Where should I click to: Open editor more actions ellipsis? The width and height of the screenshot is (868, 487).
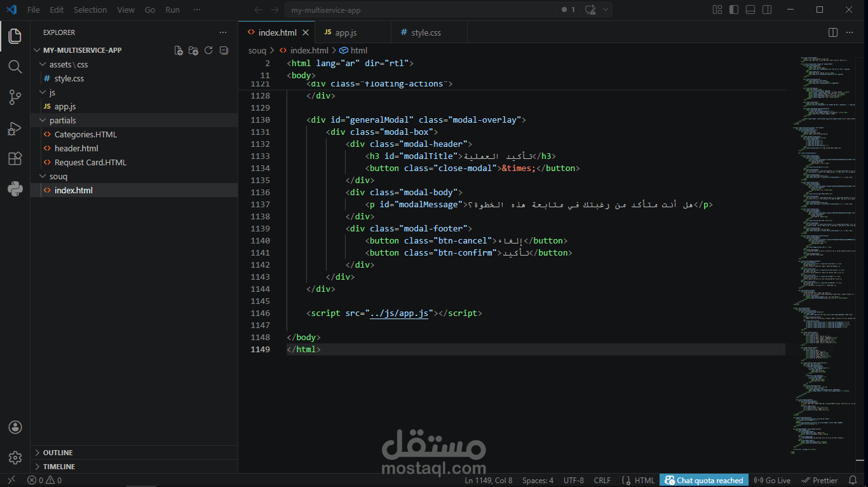[850, 32]
